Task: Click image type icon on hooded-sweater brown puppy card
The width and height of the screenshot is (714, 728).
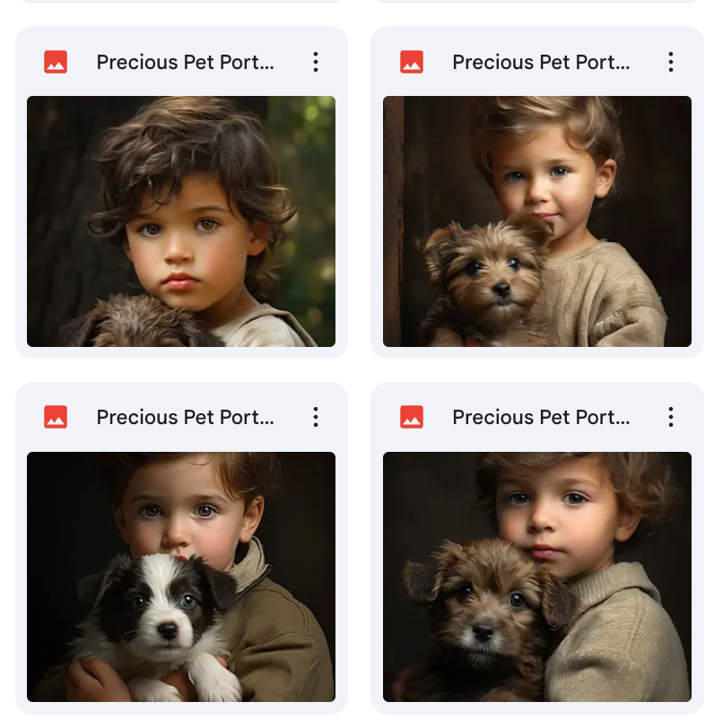Action: pos(412,417)
